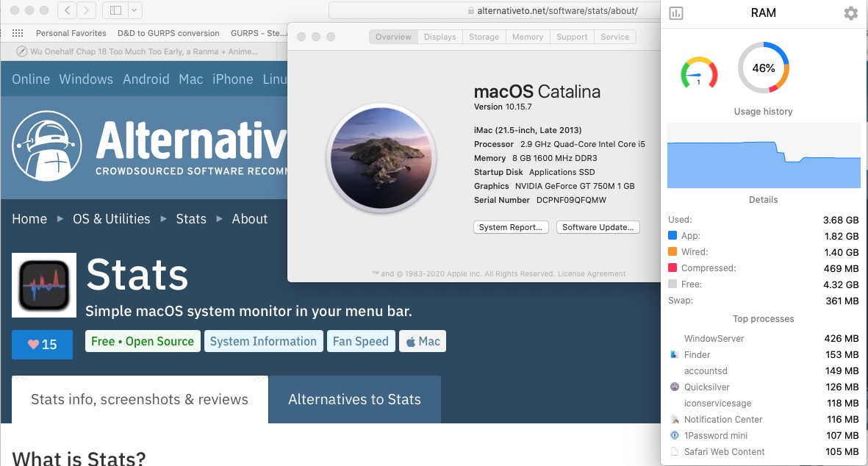Click the About breadcrumb
Image resolution: width=868 pixels, height=466 pixels.
250,219
